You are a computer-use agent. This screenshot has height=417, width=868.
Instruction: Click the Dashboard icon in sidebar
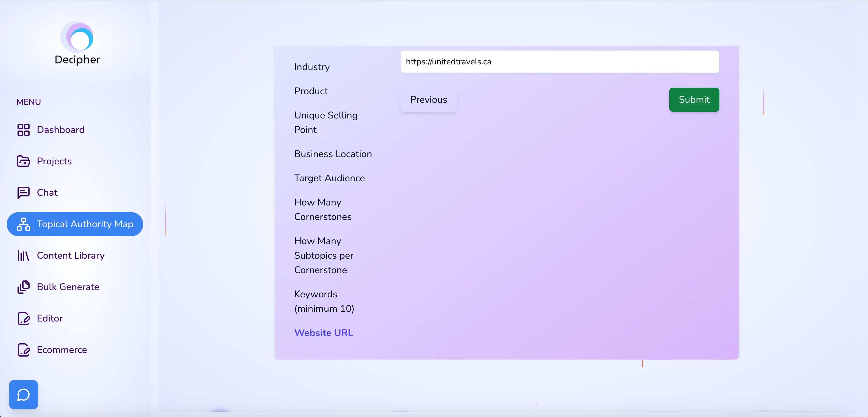23,130
